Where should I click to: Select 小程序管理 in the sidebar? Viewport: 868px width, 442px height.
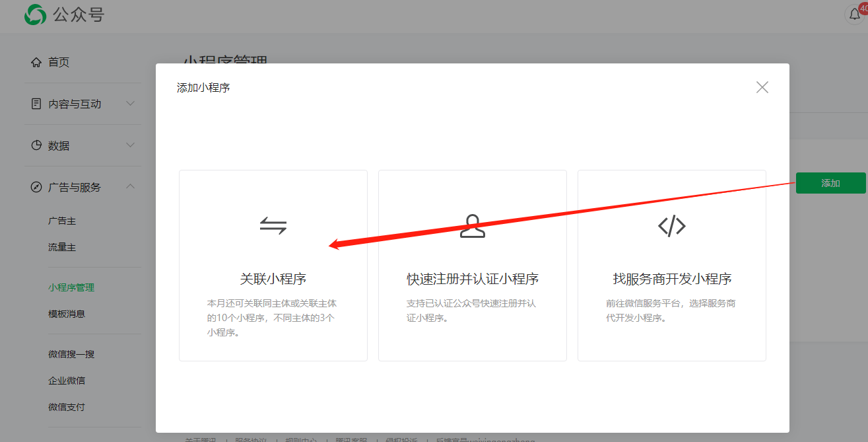coord(71,287)
